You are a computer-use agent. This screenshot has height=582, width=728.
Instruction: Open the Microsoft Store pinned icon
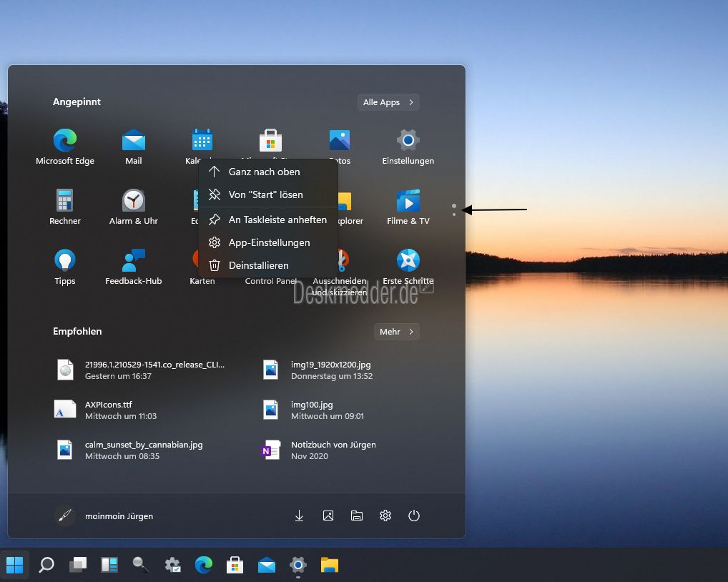271,140
